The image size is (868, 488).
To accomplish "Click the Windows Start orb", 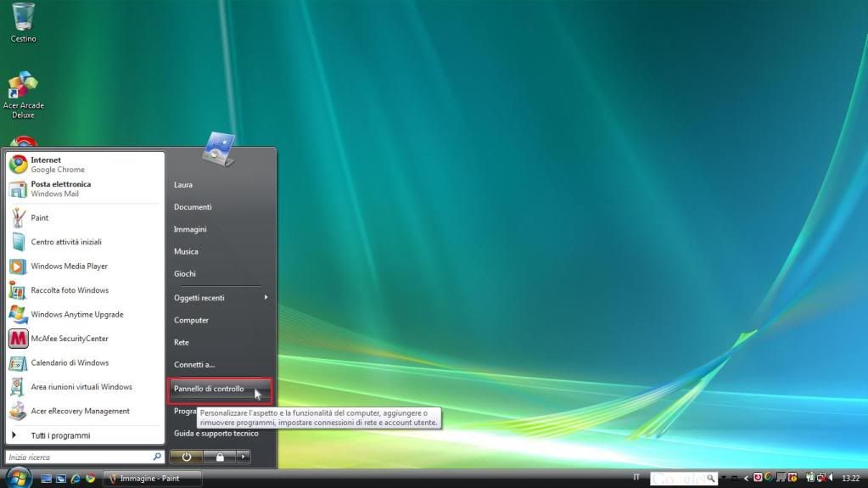I will pos(19,478).
